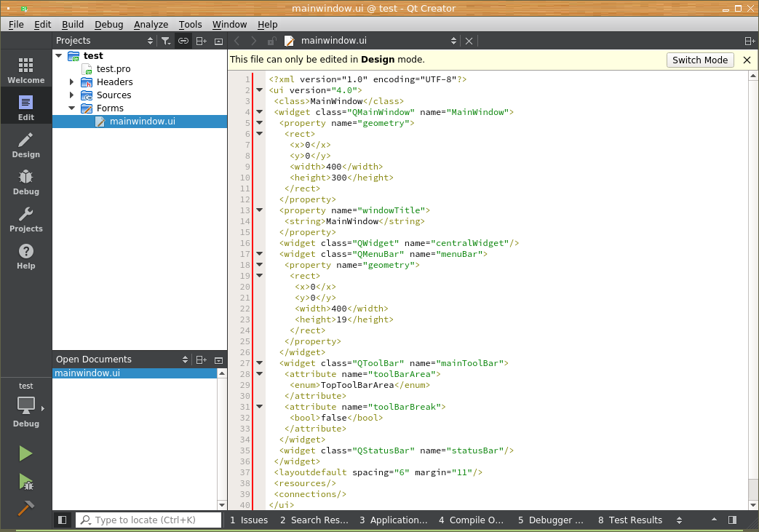Image resolution: width=759 pixels, height=532 pixels.
Task: Click the file lock icon in editor toolbar
Action: tap(271, 41)
